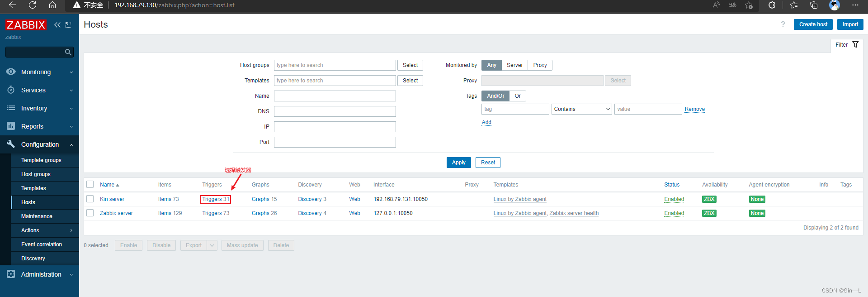This screenshot has width=868, height=297.
Task: Click the tag name input field
Action: (515, 109)
